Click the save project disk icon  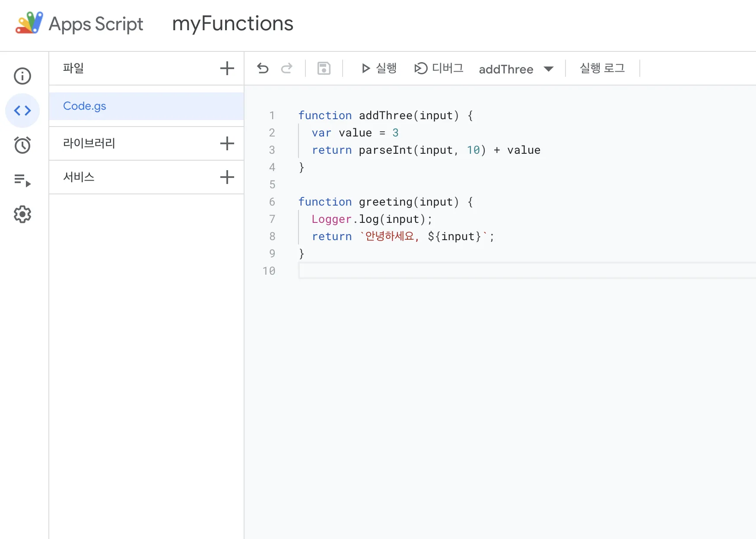324,68
